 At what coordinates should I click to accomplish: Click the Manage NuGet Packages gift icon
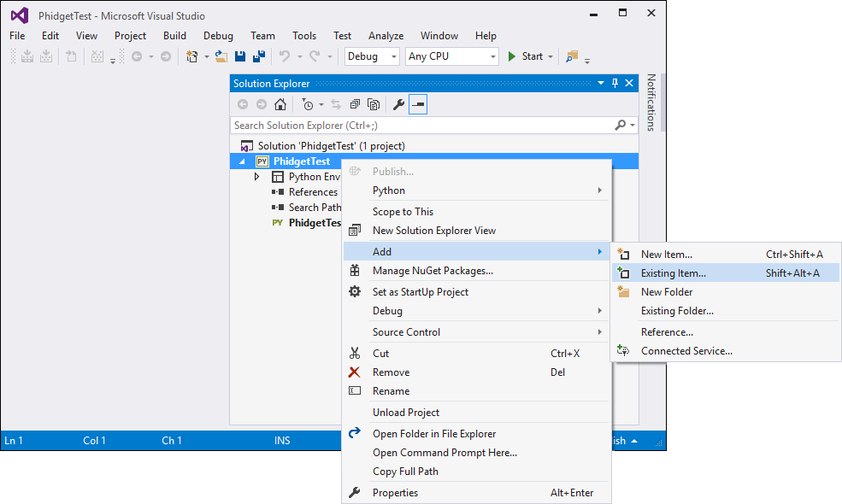355,271
